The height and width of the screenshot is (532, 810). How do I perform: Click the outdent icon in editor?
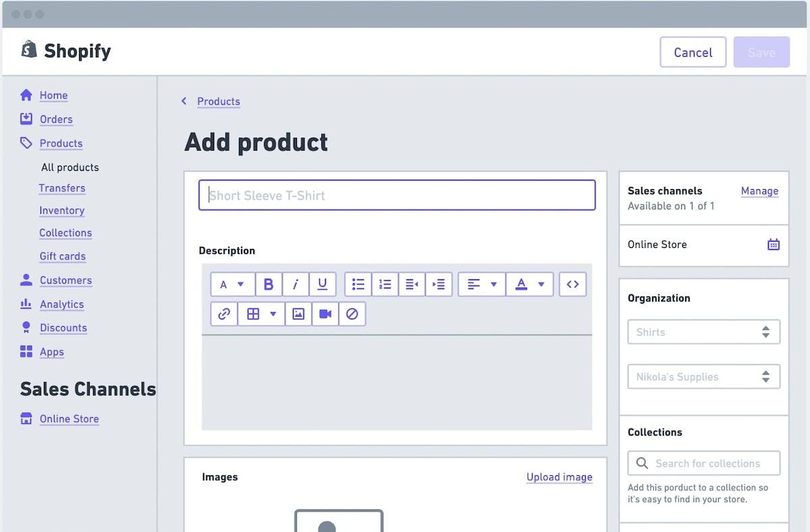pos(412,284)
